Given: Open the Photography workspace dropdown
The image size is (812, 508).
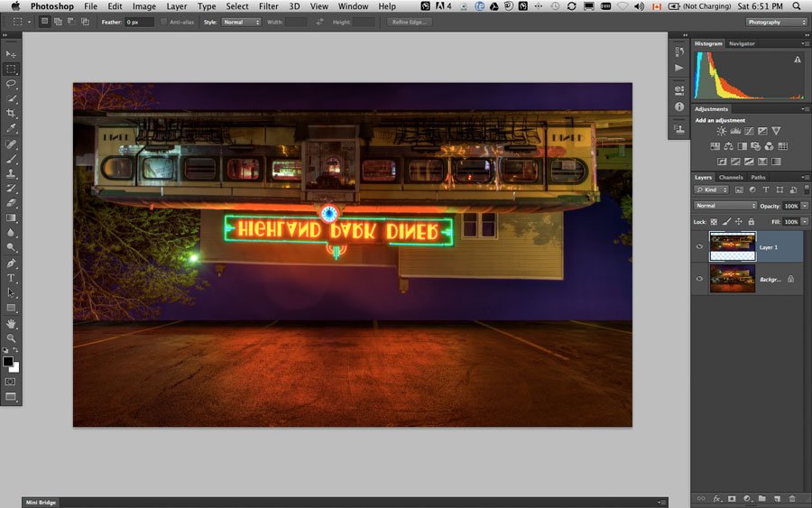Looking at the screenshot, I should (776, 23).
